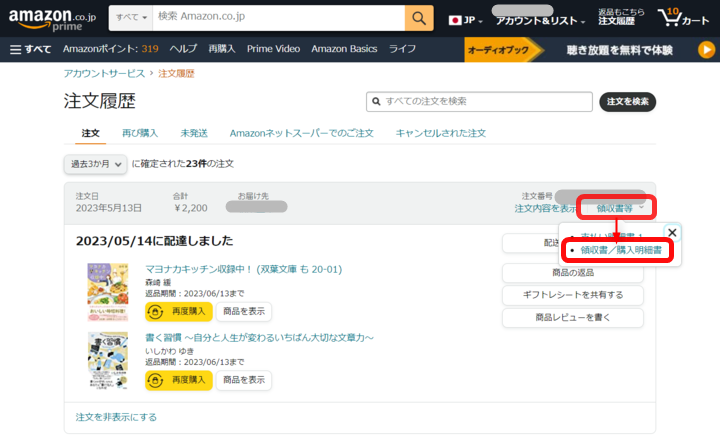Viewport: 720px width, 438px height.
Task: Click 書く習慣 book cover thumbnail
Action: tap(108, 361)
